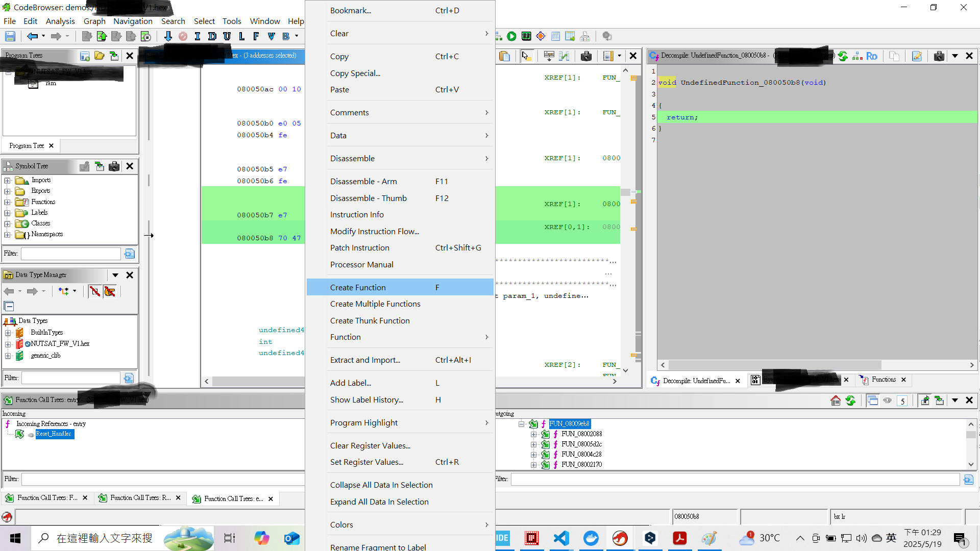Take snapshot of listing with camera icon
Viewport: 980px width, 551px height.
(586, 56)
